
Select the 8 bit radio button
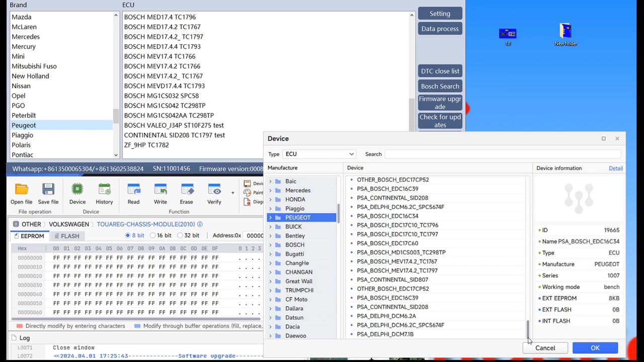coord(128,235)
